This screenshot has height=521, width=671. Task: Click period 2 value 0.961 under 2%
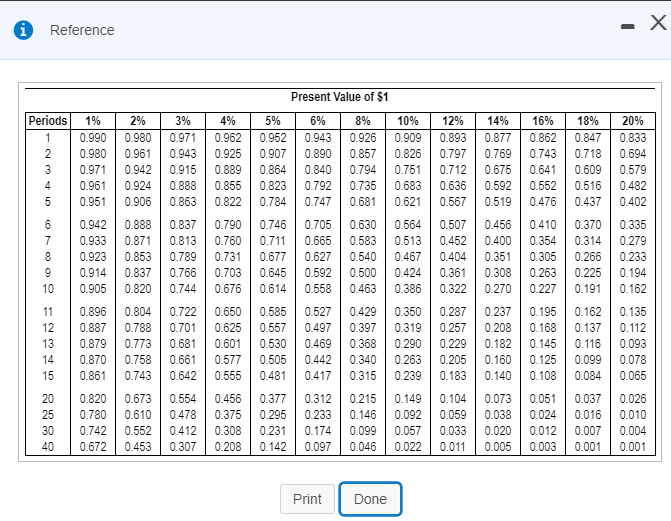[x=138, y=154]
